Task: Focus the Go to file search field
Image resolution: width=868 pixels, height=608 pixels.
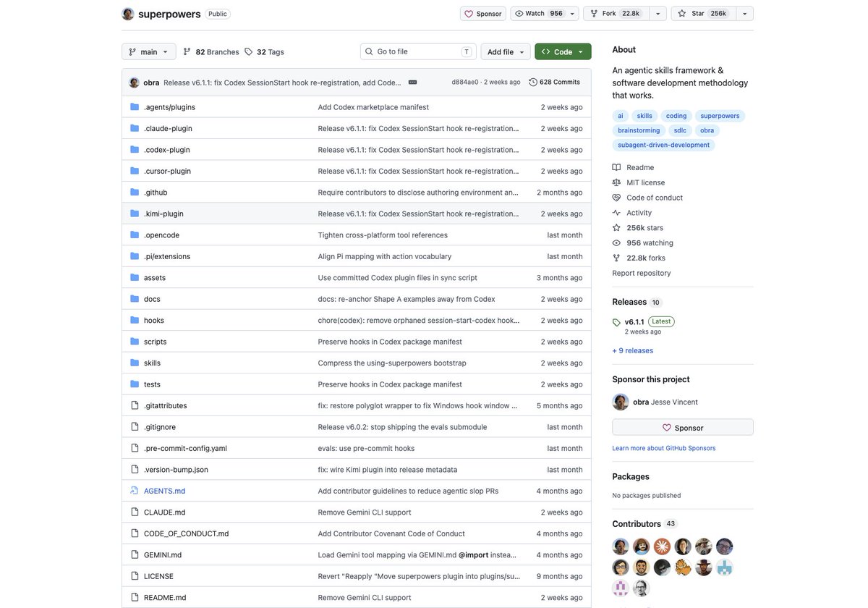Action: pyautogui.click(x=418, y=51)
